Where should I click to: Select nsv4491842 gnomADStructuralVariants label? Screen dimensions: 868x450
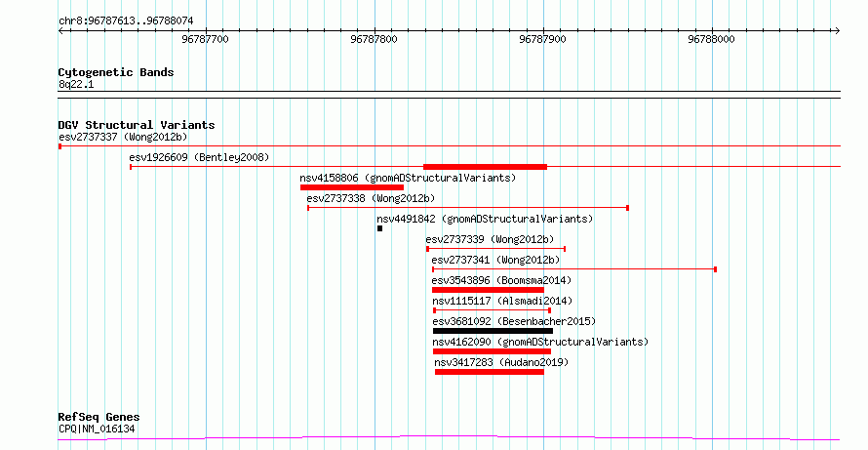click(x=485, y=219)
